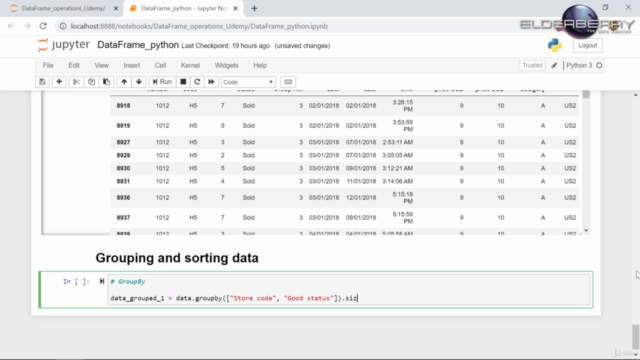Open the command palette keyboard icon
The width and height of the screenshot is (640, 360).
(288, 82)
